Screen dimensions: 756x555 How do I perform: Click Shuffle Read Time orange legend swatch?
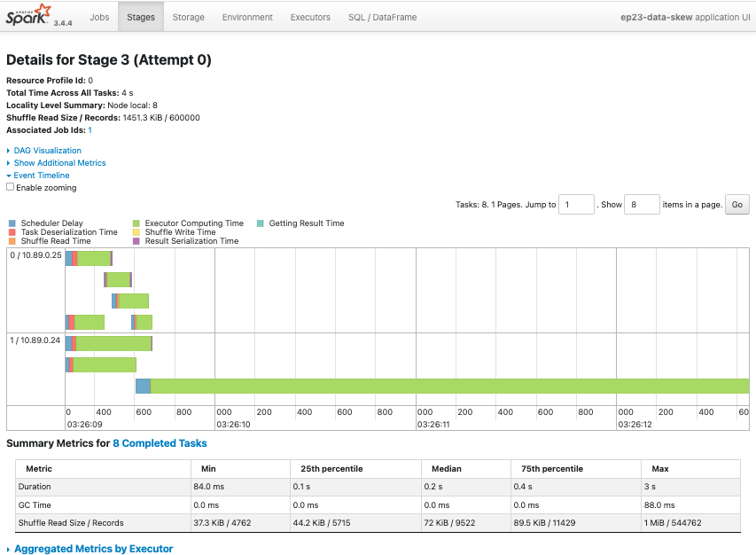click(12, 240)
